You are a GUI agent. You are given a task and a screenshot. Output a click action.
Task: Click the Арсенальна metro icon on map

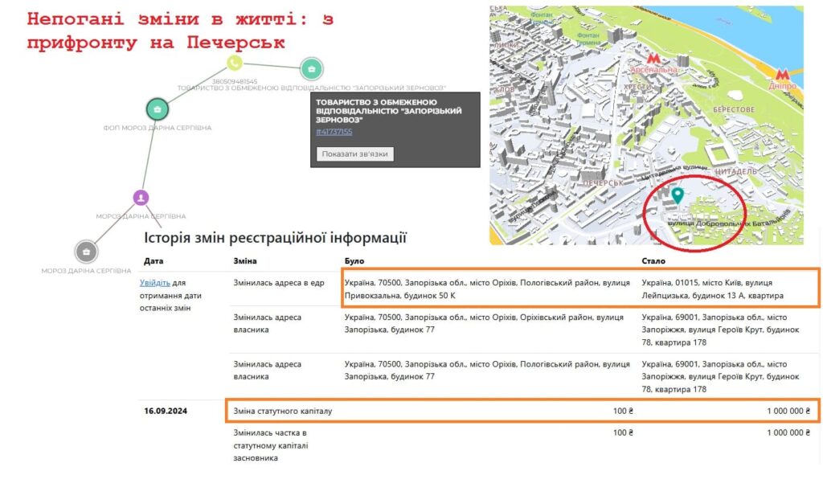point(655,57)
